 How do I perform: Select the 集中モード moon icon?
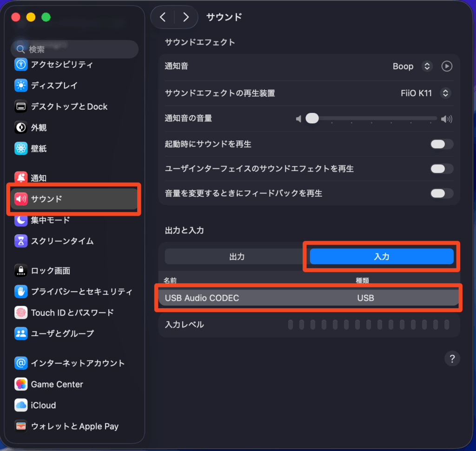coord(21,220)
